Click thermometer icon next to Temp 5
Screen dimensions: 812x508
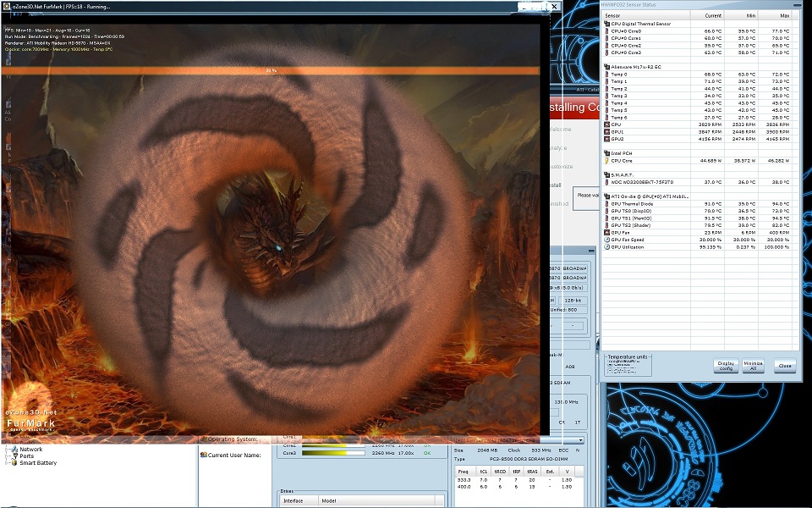tap(607, 110)
